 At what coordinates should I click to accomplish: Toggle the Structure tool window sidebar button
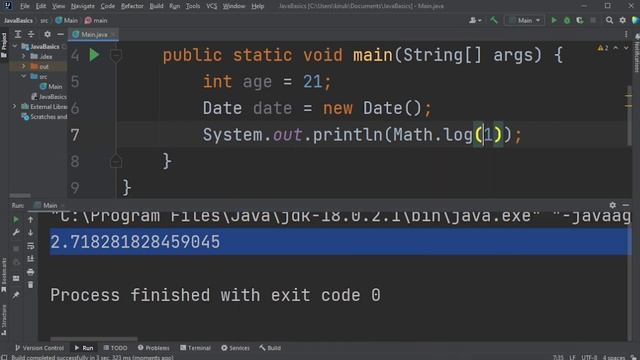coord(4,320)
